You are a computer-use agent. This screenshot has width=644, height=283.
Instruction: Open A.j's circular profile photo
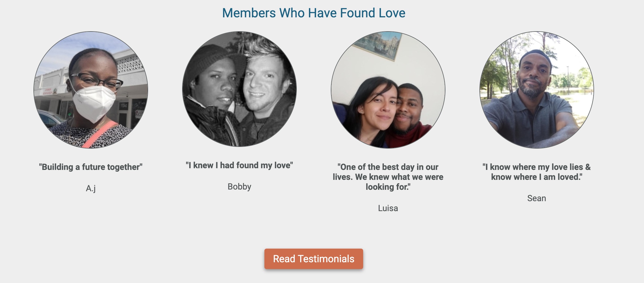click(91, 90)
